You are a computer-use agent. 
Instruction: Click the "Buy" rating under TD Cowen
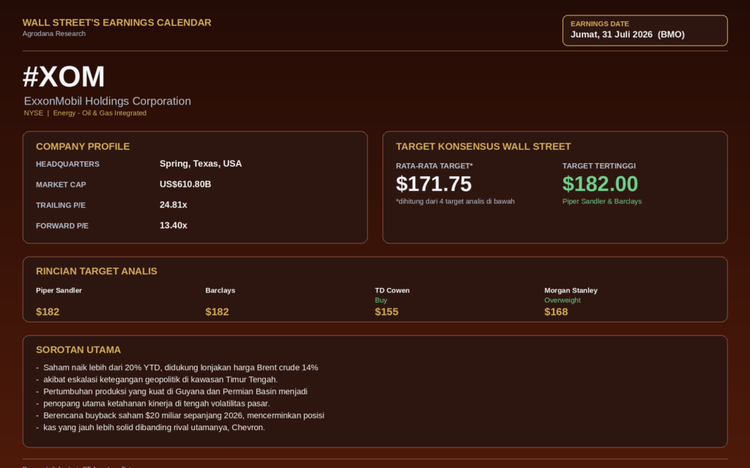click(381, 301)
